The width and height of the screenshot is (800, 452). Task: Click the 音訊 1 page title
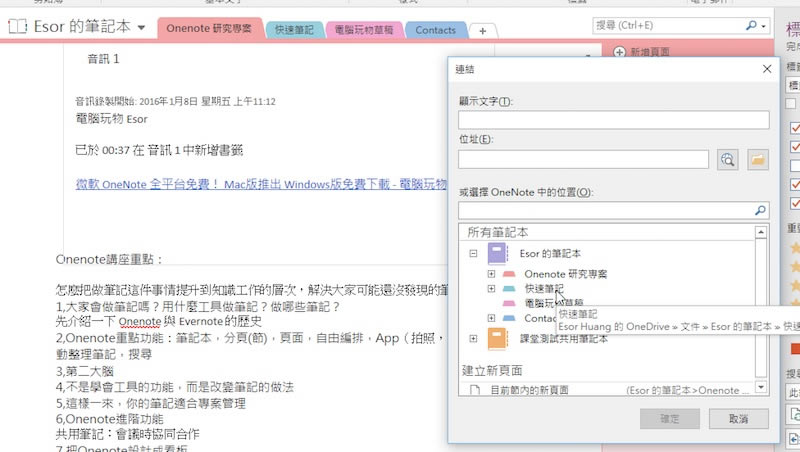104,59
